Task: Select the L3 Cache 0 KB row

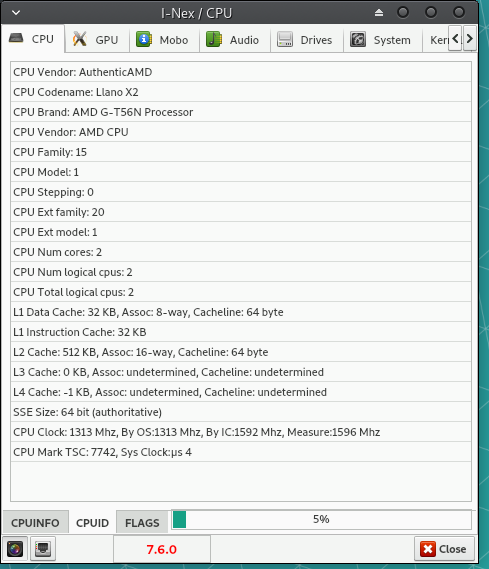Action: [x=241, y=372]
